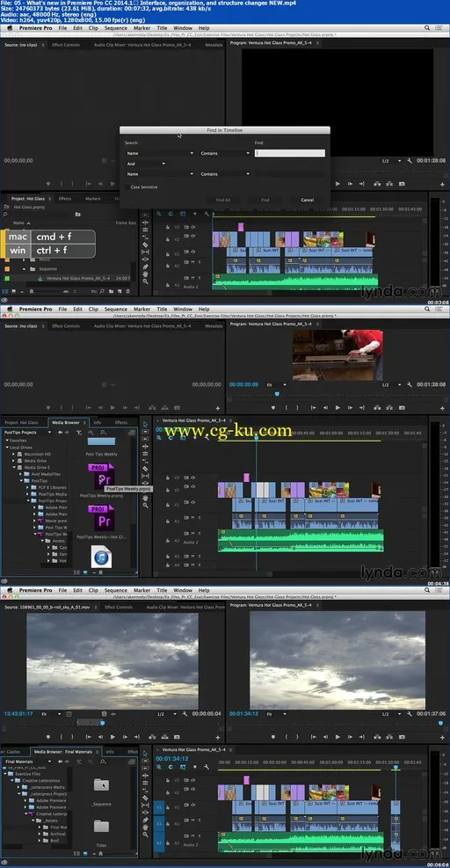Click Extract button in PostTips frame's Program monitor
This screenshot has height=868, width=450.
[389, 407]
